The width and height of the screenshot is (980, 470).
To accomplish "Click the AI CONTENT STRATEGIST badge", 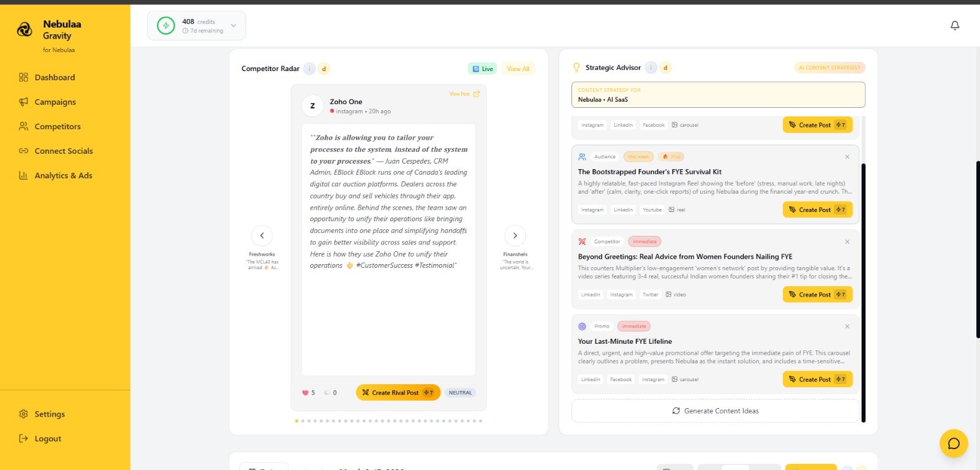I will (829, 68).
